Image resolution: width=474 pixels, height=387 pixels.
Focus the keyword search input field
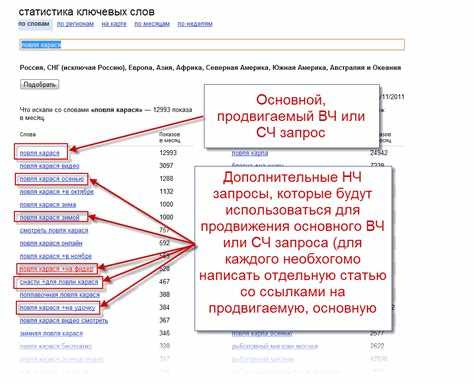coord(212,45)
